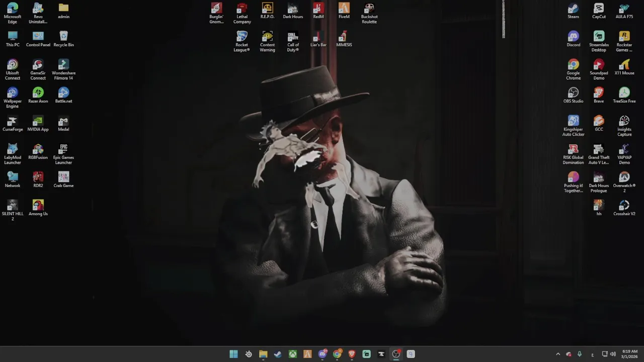Select the Rocket League desktop icon
The width and height of the screenshot is (644, 362).
[242, 41]
